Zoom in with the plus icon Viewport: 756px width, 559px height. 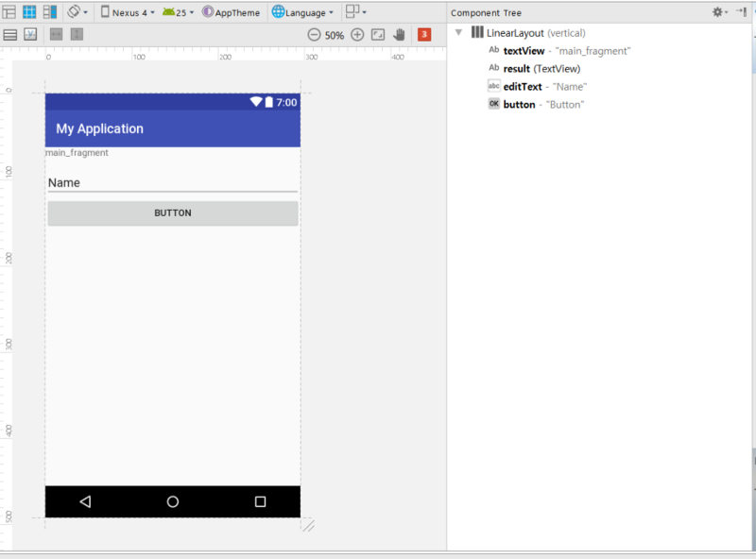pos(357,35)
